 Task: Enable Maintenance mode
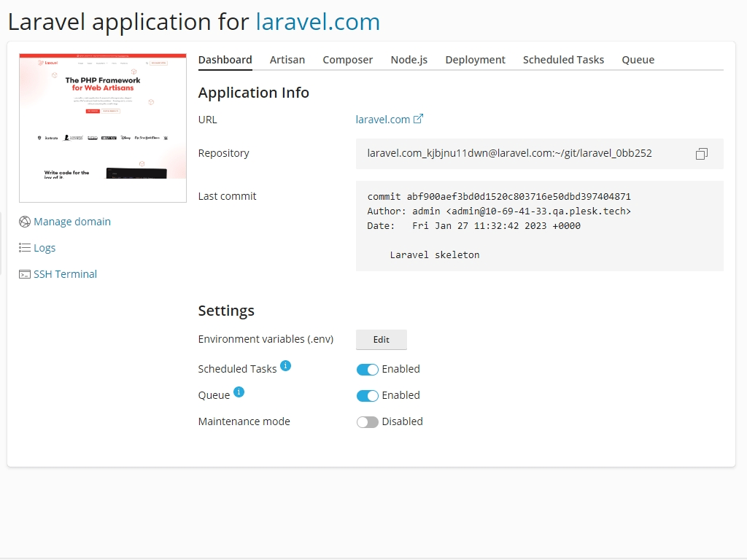[368, 421]
